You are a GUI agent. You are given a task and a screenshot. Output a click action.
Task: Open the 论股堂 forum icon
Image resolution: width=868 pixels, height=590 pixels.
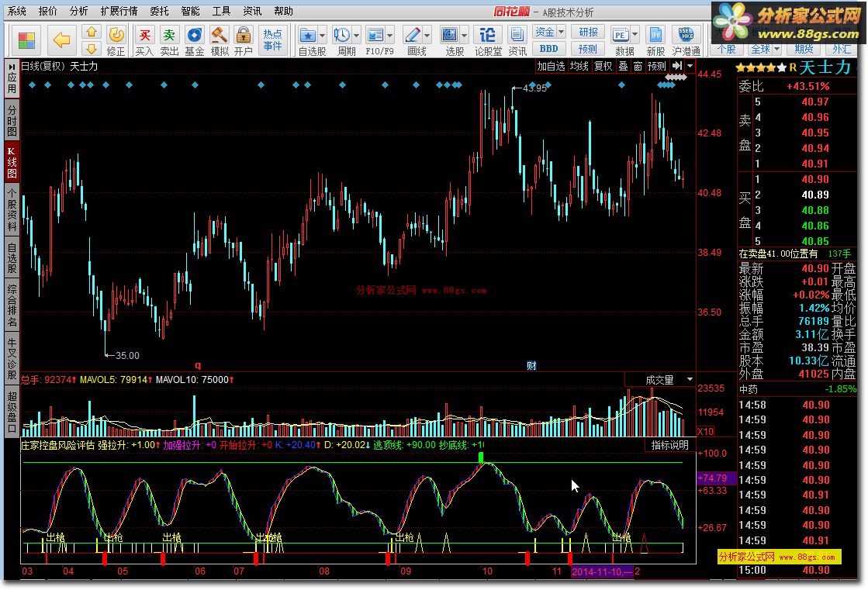(488, 40)
